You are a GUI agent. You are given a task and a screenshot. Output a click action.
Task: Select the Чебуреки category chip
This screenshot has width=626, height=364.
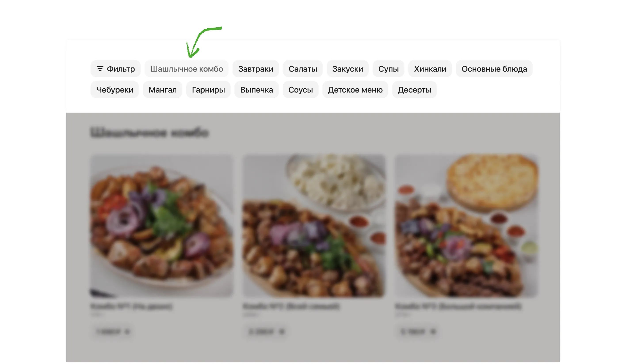tap(115, 90)
